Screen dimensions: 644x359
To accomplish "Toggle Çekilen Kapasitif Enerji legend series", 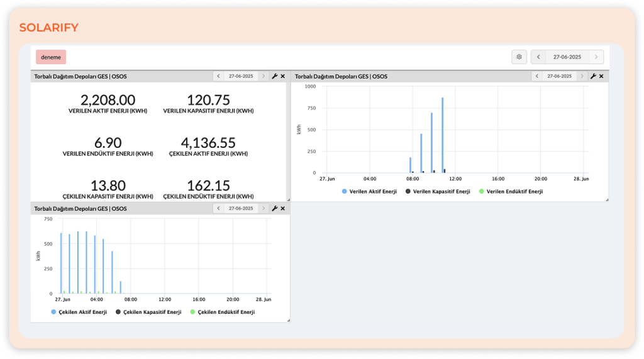I will pos(148,312).
